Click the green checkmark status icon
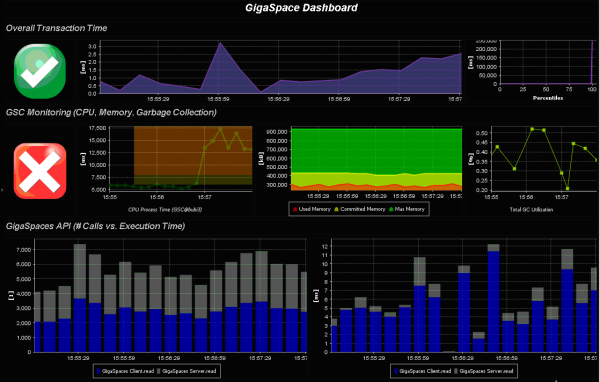600x382 pixels. [x=40, y=71]
